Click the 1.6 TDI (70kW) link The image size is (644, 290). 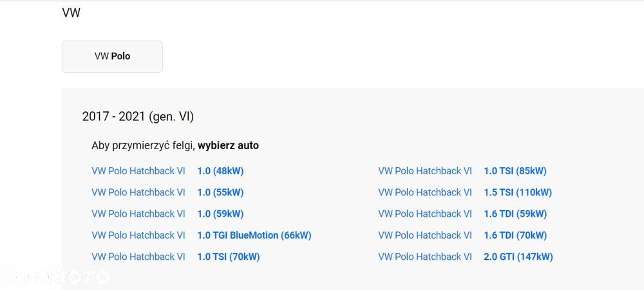(x=515, y=235)
